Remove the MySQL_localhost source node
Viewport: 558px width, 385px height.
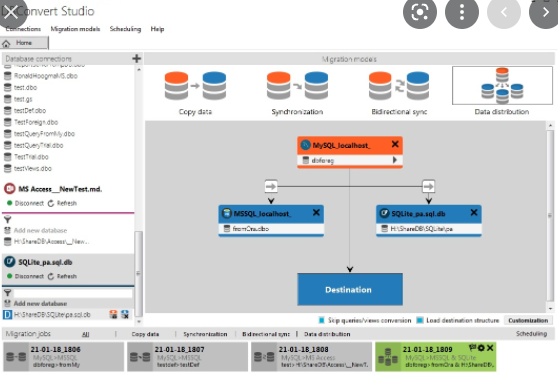395,144
